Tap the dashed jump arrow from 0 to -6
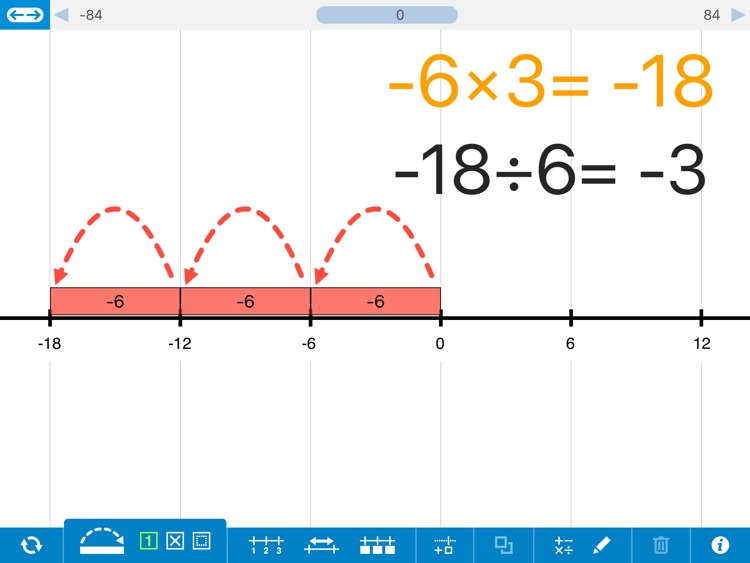 [x=374, y=245]
